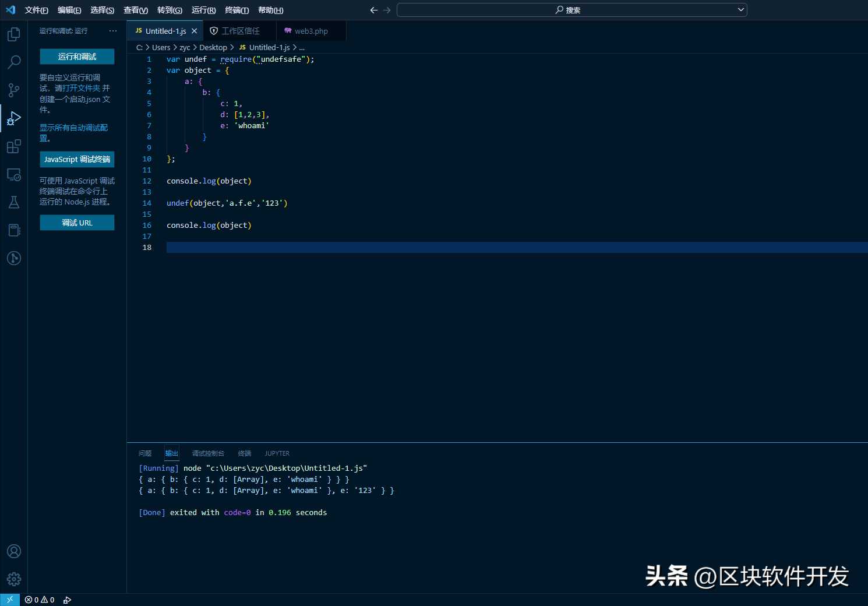Open the Search view in activity bar

(x=14, y=62)
